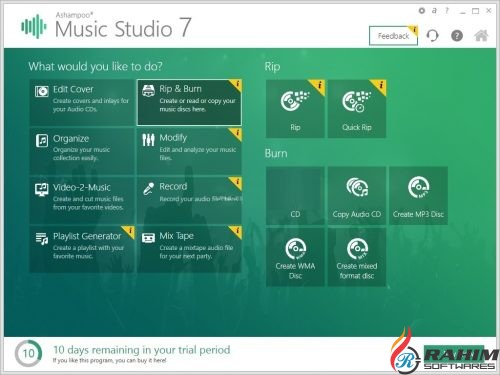The image size is (500, 375).
Task: Open the Edit Cover tile
Action: click(82, 102)
